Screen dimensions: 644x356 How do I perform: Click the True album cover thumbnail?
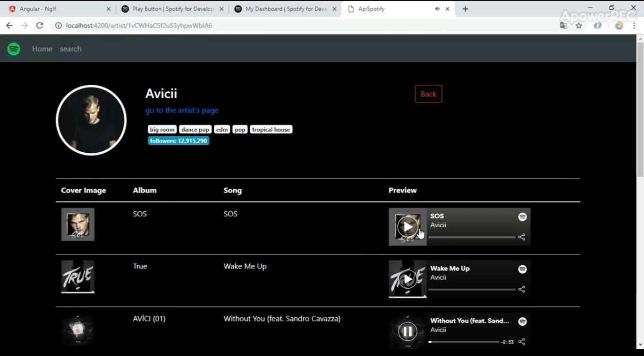77,277
